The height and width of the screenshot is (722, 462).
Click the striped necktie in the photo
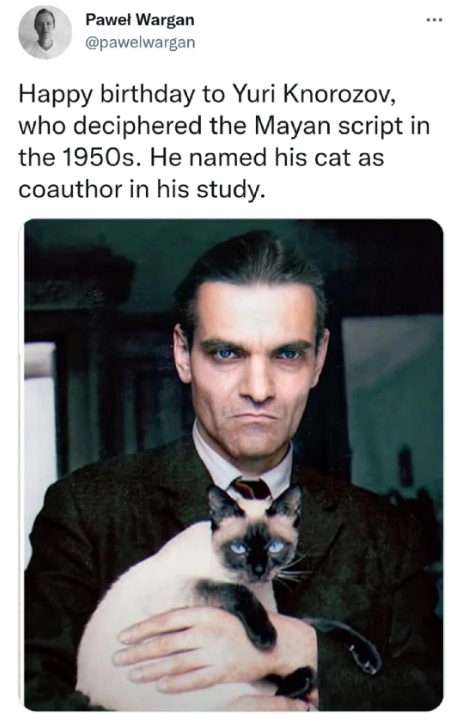click(251, 488)
